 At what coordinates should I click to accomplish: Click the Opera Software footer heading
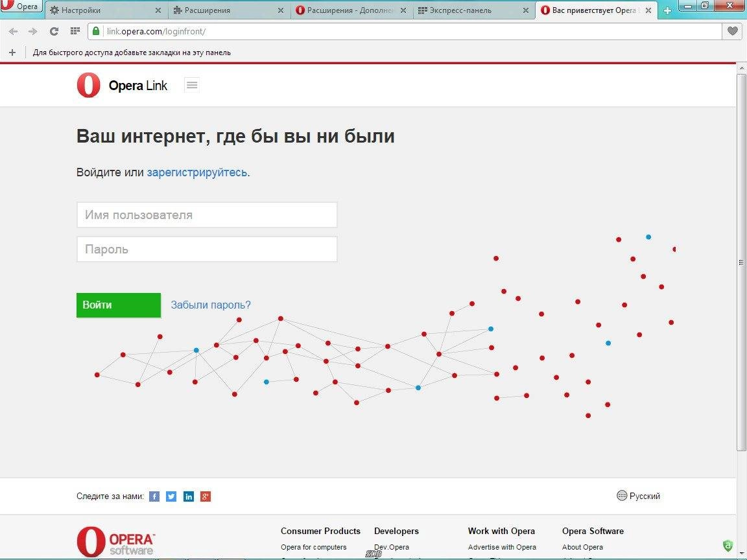(593, 531)
